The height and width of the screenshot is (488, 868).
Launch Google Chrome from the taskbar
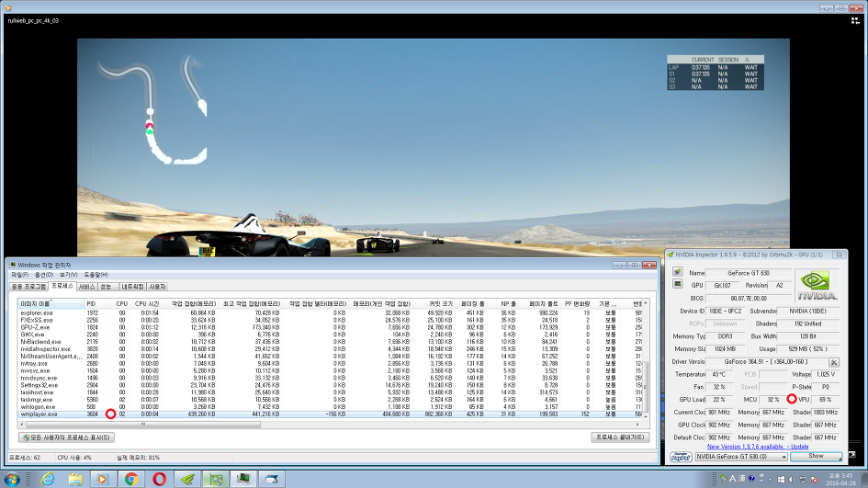131,479
